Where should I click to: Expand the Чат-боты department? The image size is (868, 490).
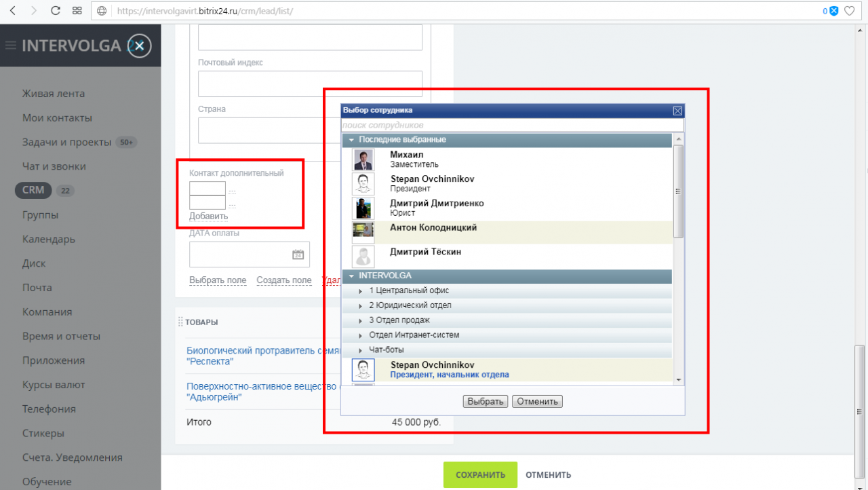[x=361, y=350]
